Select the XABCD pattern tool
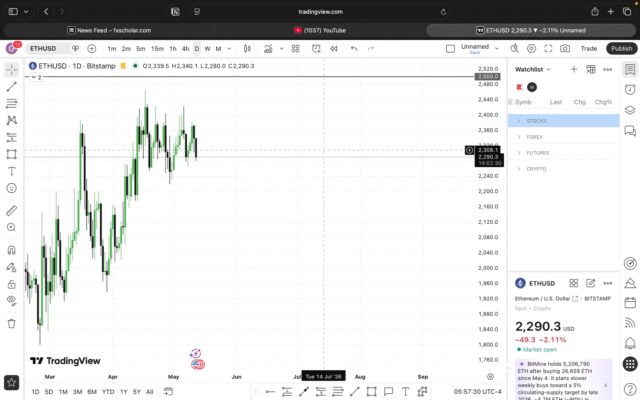 click(x=11, y=120)
